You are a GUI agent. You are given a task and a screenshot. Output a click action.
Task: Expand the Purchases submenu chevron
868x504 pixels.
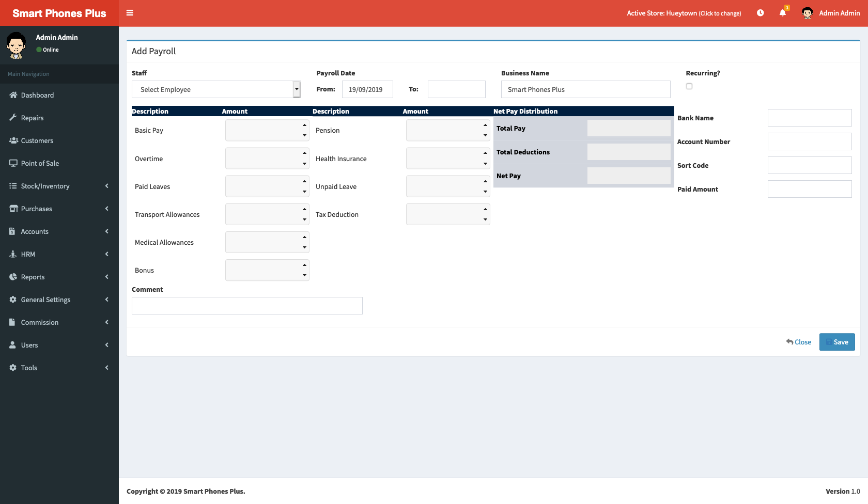coord(107,209)
